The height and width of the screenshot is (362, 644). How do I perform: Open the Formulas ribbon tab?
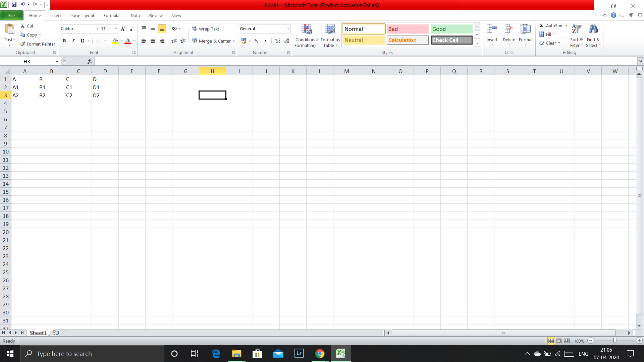click(x=112, y=15)
